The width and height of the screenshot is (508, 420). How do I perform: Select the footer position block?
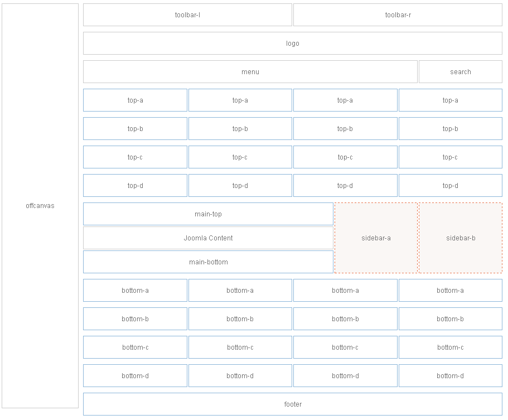point(293,404)
